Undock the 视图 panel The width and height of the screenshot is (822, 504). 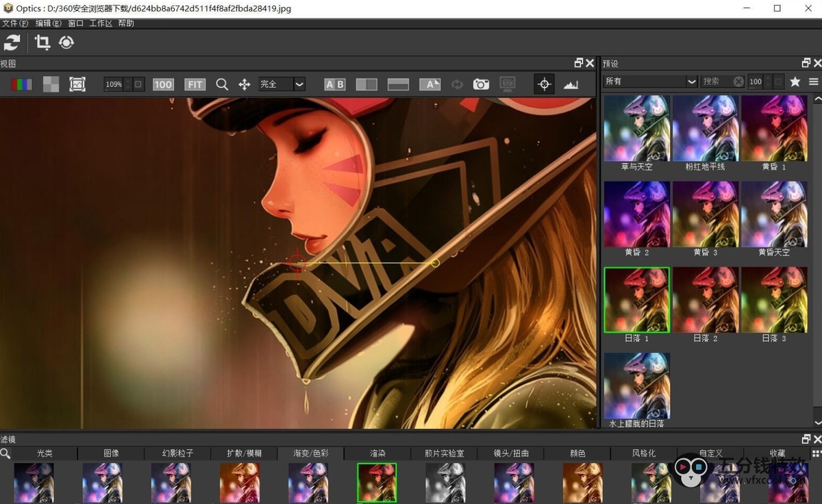click(x=579, y=63)
